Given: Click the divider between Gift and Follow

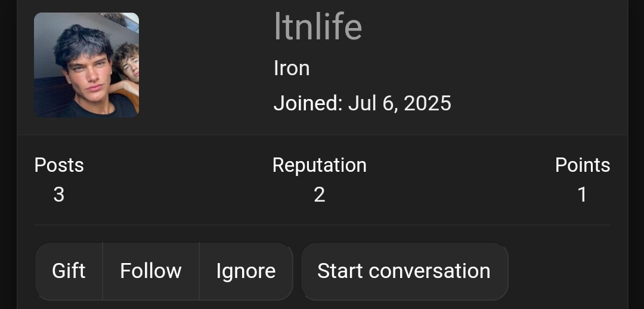Looking at the screenshot, I should coord(103,271).
